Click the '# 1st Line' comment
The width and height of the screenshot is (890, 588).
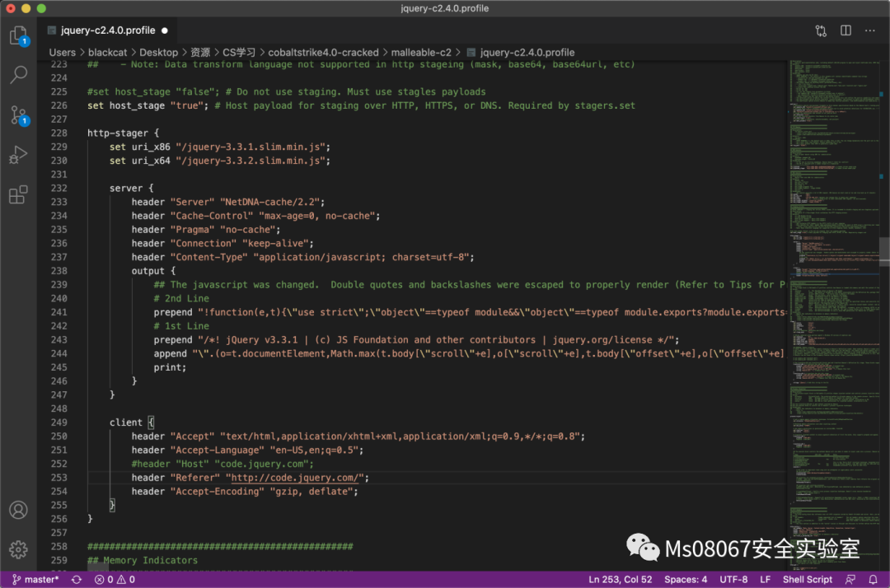(x=181, y=326)
